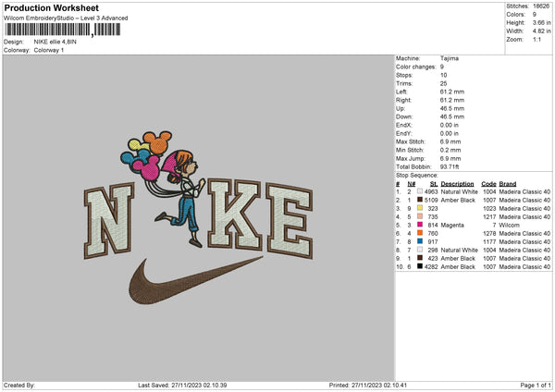
Task: Click the orange swatch in stop 6
Action: tap(420, 233)
